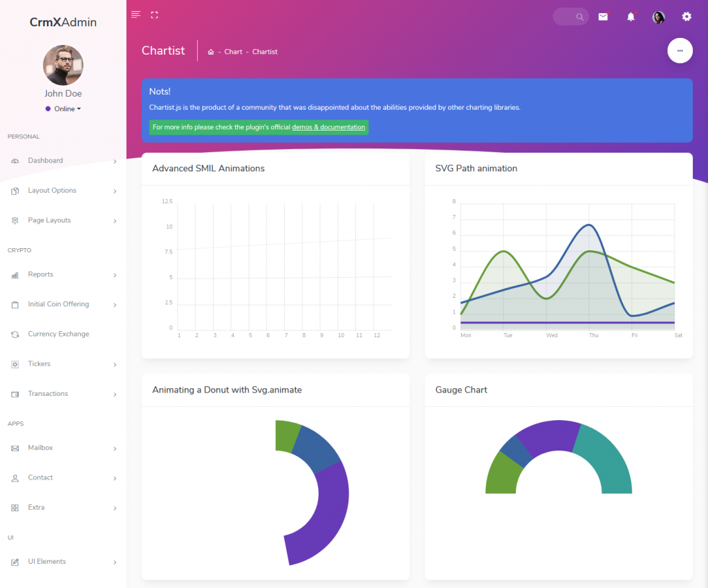Click the ellipsis options button
708x588 pixels.
coord(680,50)
